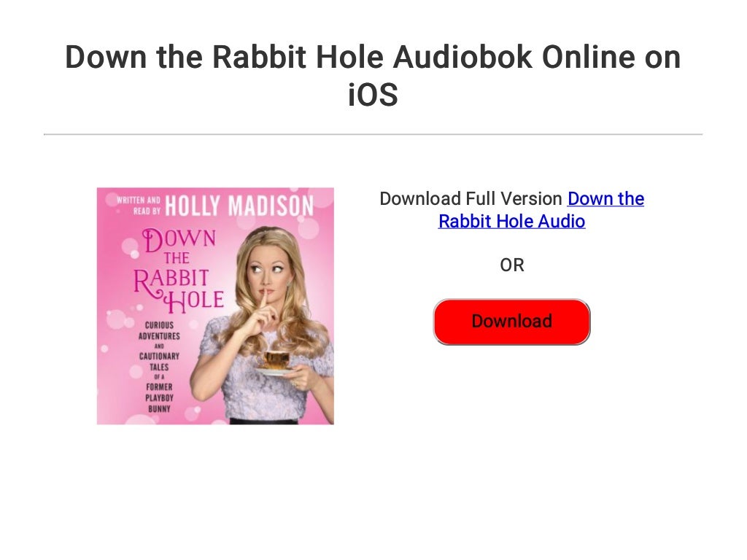Click 'HOLLY MADISON' author name on cover
This screenshot has height=560, width=747.
coord(239,206)
